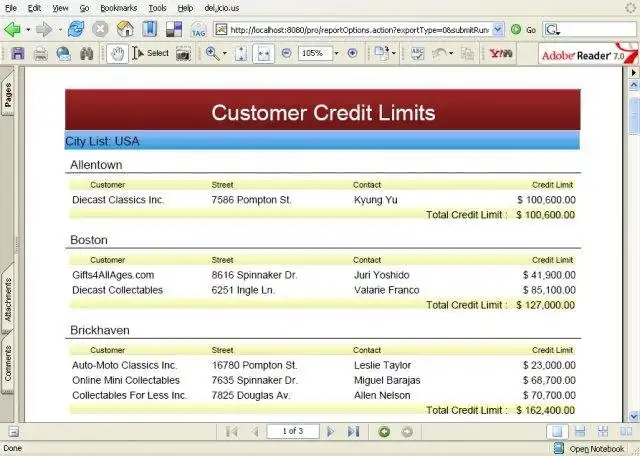
Task: Choose the Snapshot camera tool
Action: click(x=183, y=53)
